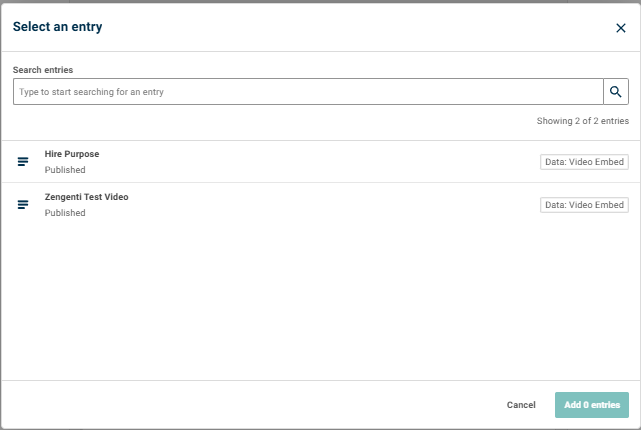Focus the search entries text field
The image size is (641, 430).
tap(308, 92)
